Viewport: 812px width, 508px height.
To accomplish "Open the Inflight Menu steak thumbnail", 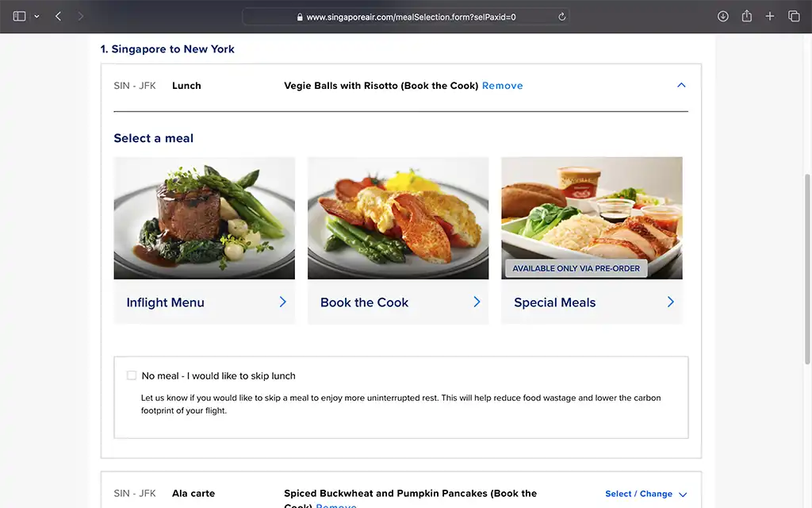I will 205,218.
